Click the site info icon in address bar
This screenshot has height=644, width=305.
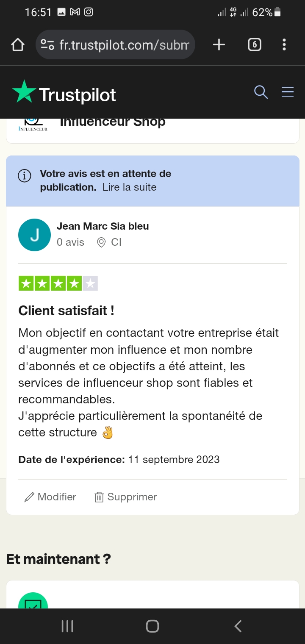tap(47, 44)
